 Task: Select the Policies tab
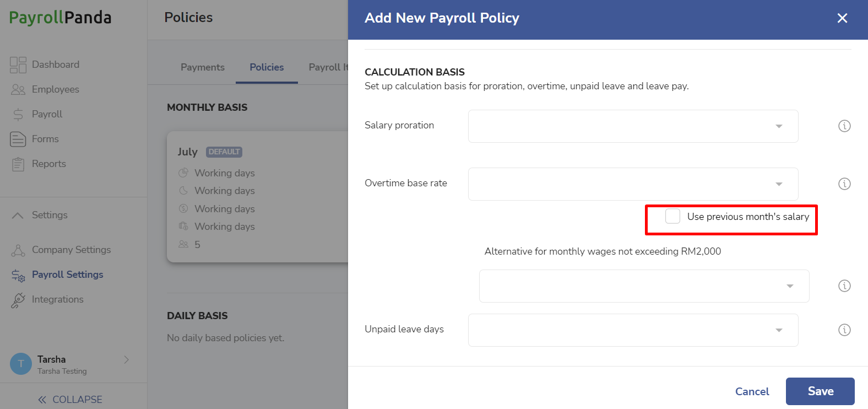[267, 67]
